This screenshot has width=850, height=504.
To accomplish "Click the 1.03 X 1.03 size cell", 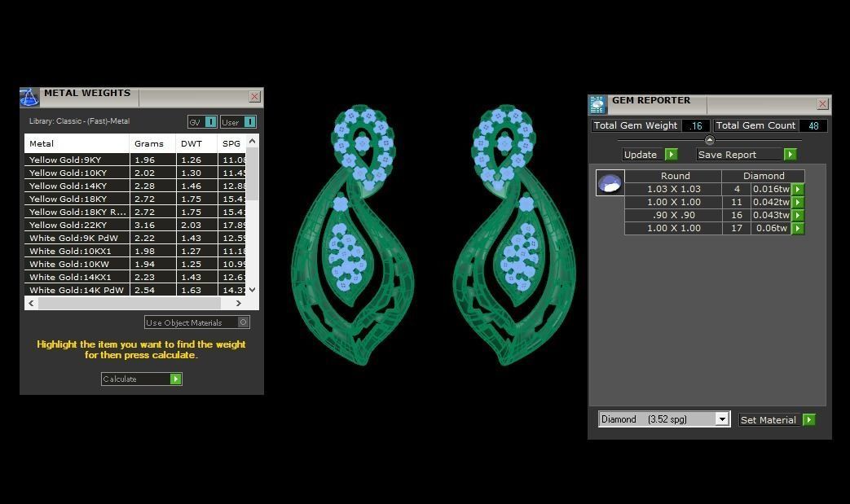I will pyautogui.click(x=674, y=189).
